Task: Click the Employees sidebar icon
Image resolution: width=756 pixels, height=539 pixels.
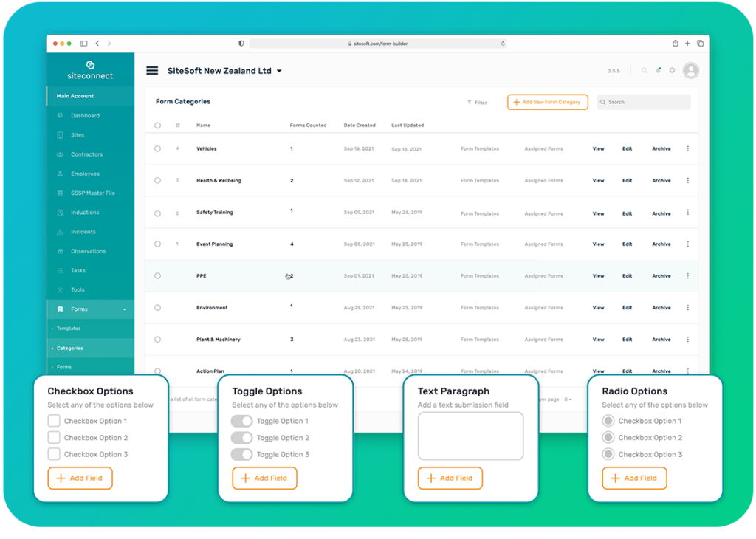Action: click(61, 174)
